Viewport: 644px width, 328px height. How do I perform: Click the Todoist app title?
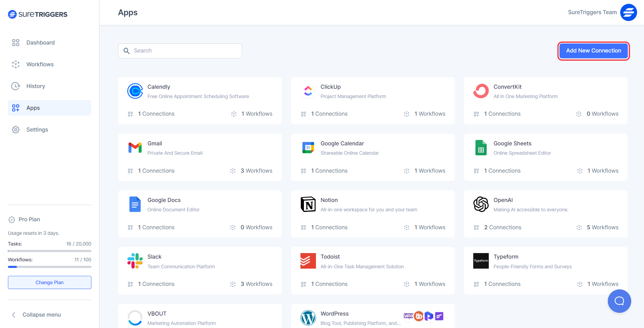click(330, 257)
